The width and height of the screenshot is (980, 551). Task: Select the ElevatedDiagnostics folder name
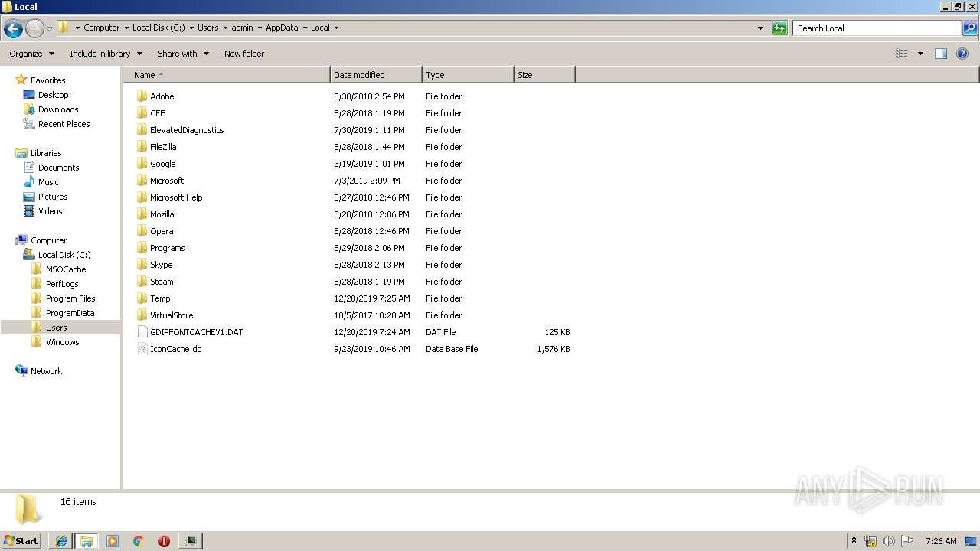click(187, 130)
